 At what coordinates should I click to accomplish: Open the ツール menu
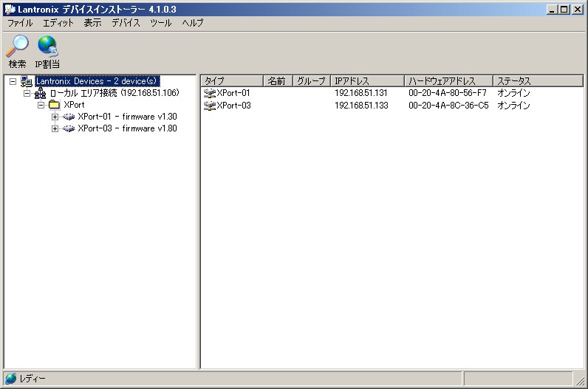pyautogui.click(x=161, y=23)
